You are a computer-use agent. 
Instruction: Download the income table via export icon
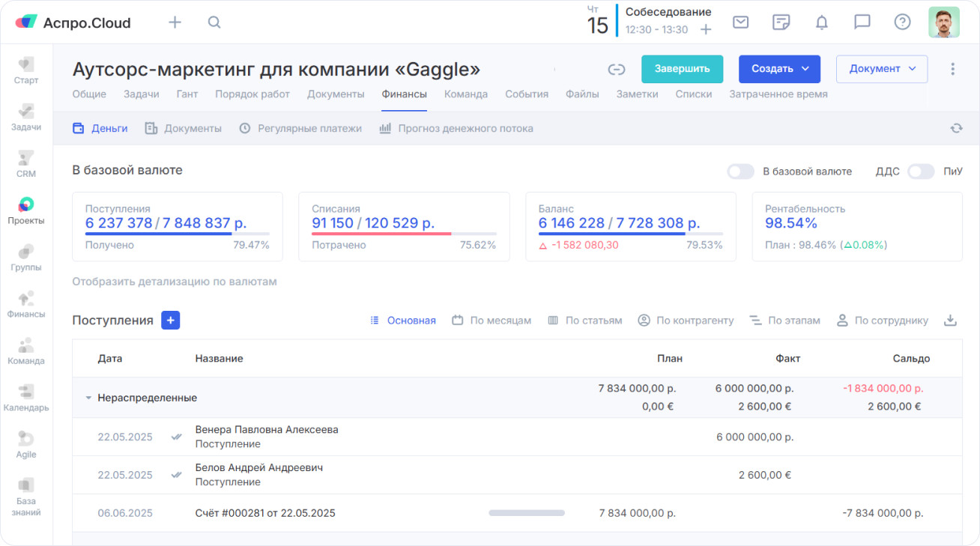(950, 321)
